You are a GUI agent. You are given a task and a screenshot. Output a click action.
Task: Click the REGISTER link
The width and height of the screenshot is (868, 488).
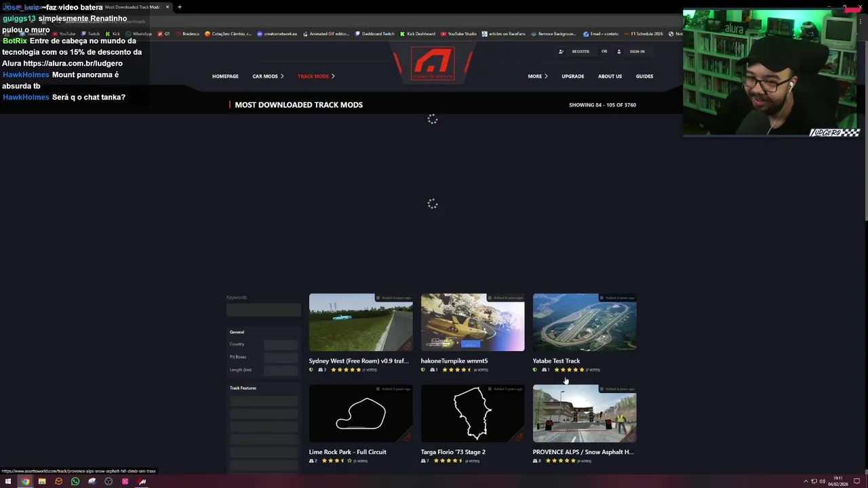(580, 52)
